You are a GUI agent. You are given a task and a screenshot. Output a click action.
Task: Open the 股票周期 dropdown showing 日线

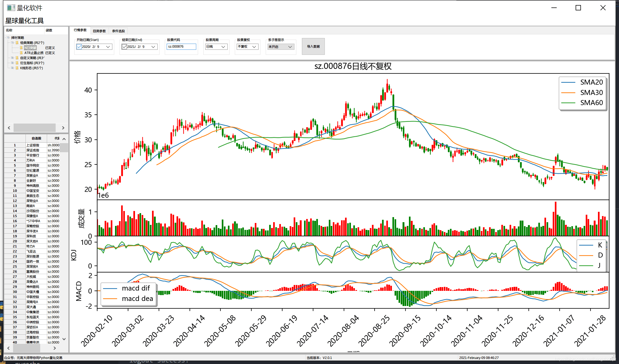[216, 47]
